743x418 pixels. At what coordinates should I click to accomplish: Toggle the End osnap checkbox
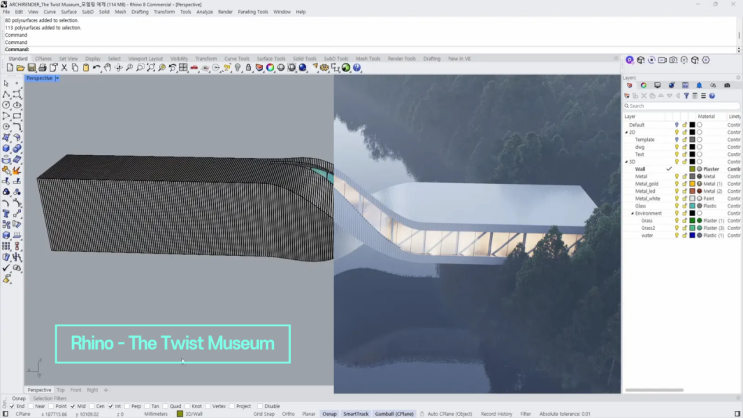point(12,406)
